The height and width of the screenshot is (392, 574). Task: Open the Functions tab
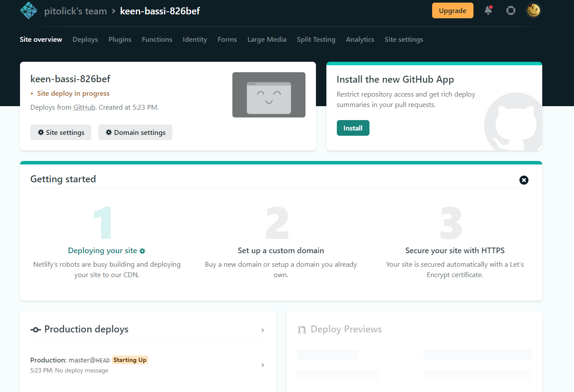[x=157, y=40]
